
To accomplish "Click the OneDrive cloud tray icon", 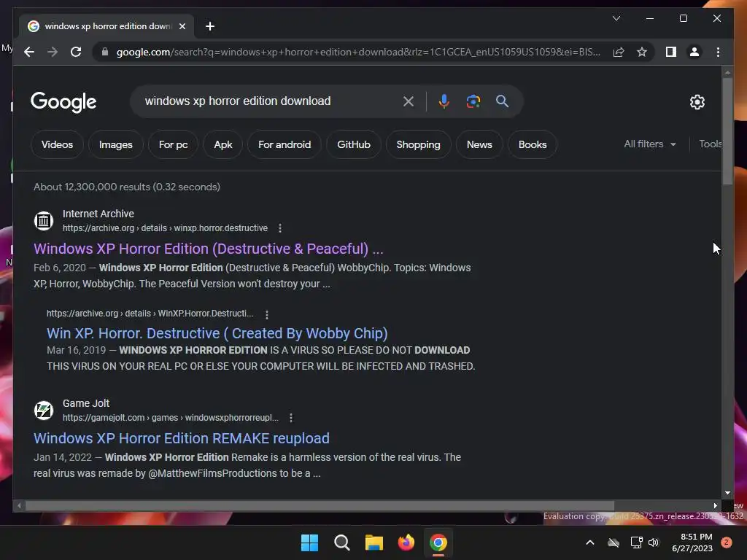I will [614, 542].
